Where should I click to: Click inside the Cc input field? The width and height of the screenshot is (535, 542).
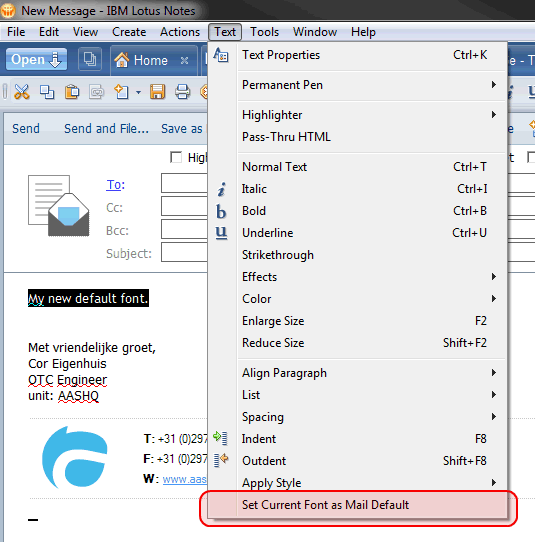coord(184,206)
